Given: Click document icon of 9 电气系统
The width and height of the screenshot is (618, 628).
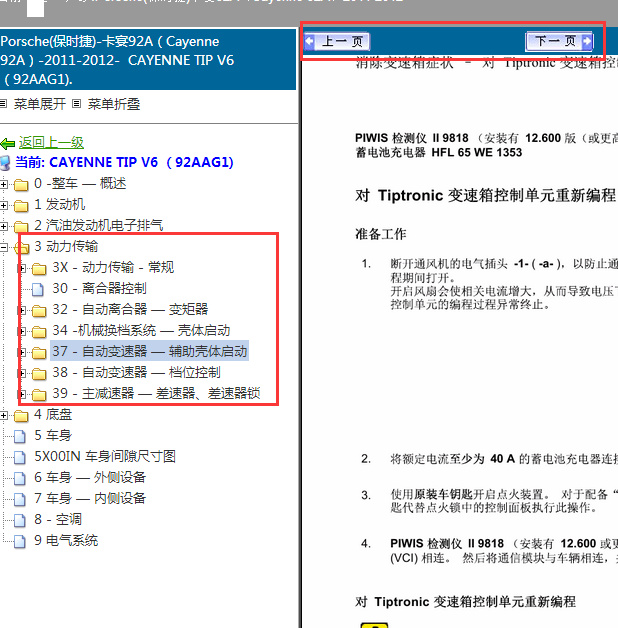Looking at the screenshot, I should point(20,541).
